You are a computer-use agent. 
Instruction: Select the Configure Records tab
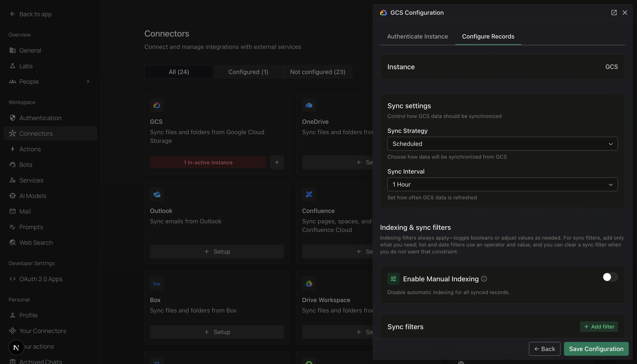pos(488,37)
